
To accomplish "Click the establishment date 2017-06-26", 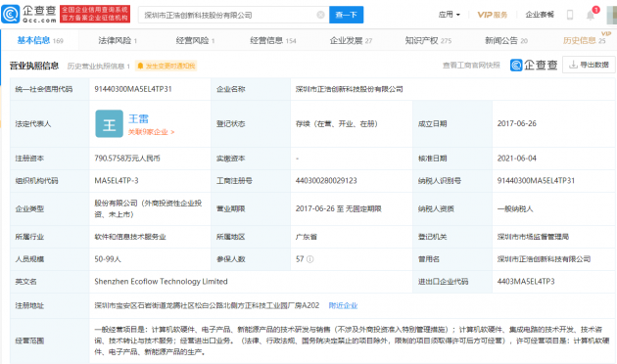I will (x=517, y=124).
